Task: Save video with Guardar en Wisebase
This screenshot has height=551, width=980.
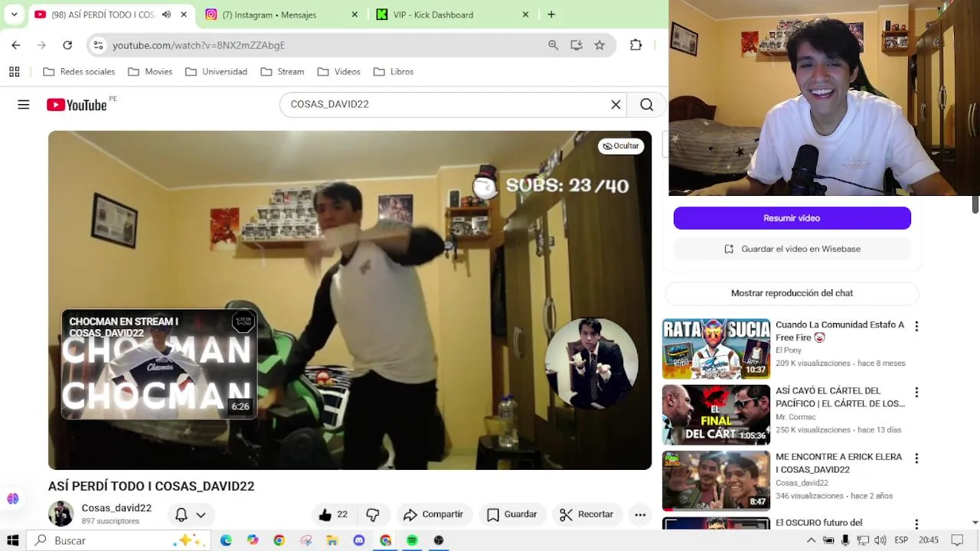Action: tap(792, 249)
